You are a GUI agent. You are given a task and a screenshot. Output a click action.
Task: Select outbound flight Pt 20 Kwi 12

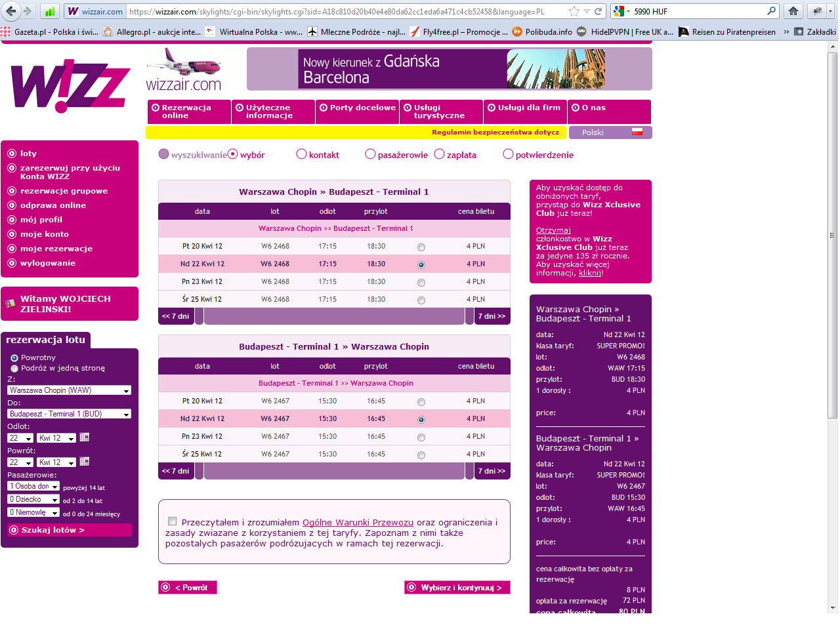click(421, 247)
